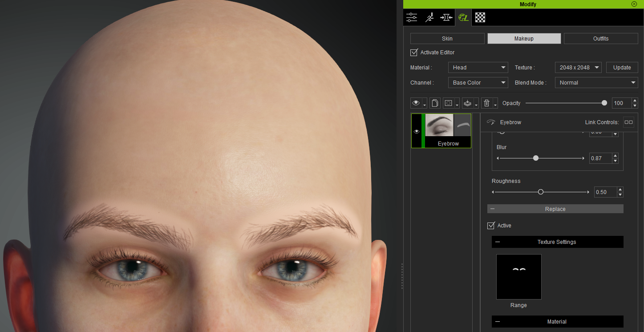Decrease Opacity with the down stepper
The height and width of the screenshot is (332, 644).
pyautogui.click(x=635, y=106)
